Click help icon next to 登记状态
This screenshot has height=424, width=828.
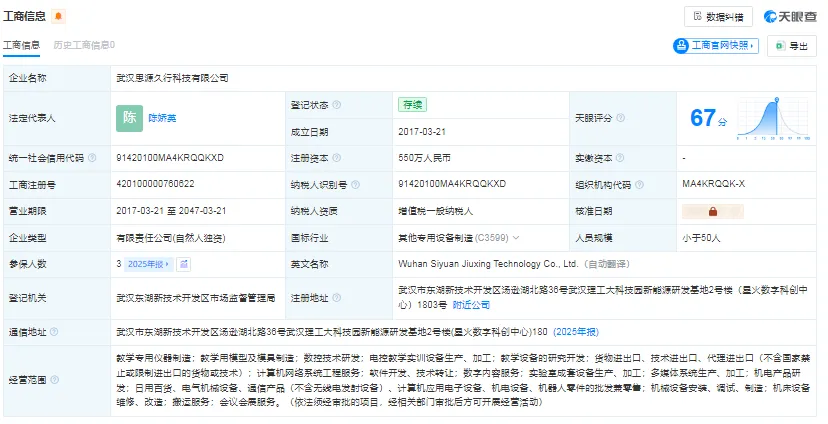336,105
